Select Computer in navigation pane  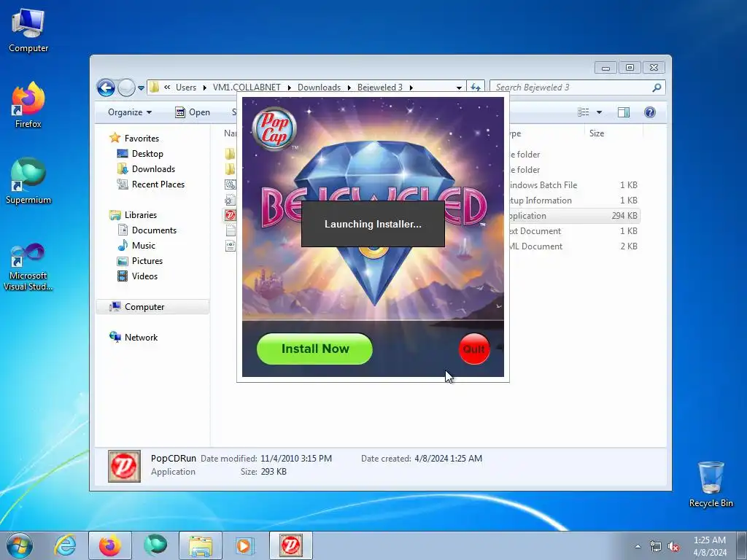[152, 307]
